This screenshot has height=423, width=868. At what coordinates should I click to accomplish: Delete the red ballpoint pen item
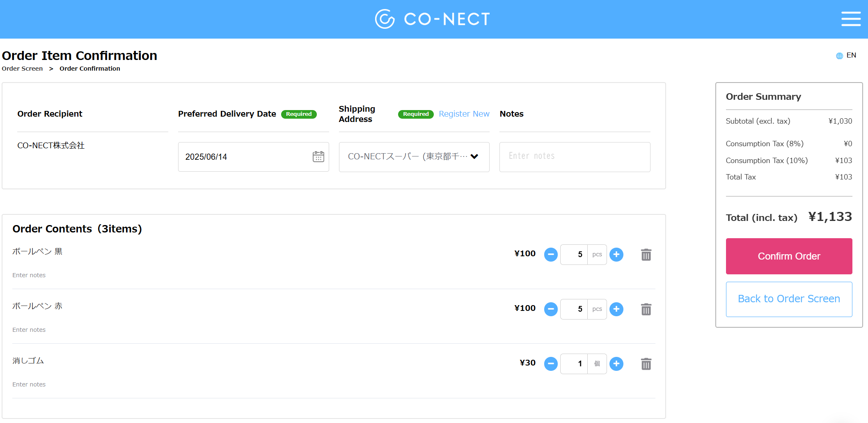click(646, 309)
